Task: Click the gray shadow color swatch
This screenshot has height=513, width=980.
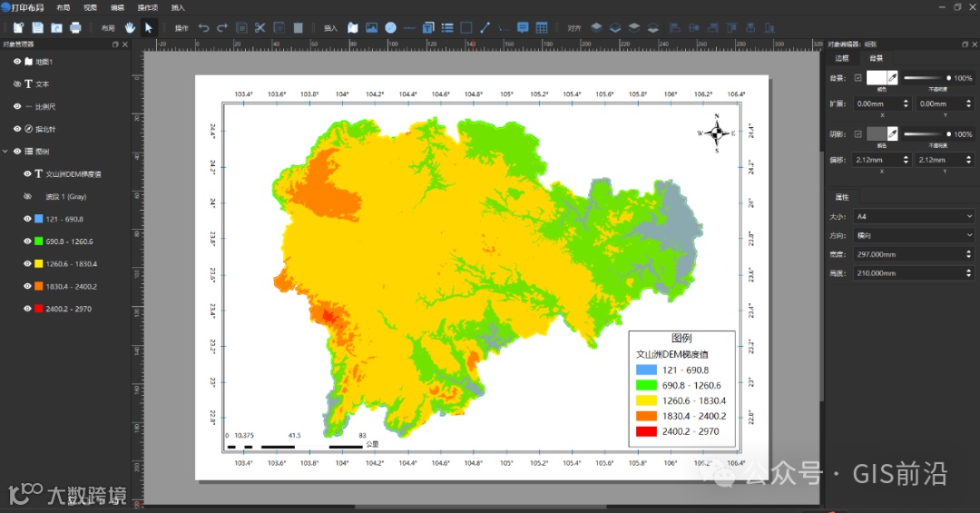Action: [877, 133]
